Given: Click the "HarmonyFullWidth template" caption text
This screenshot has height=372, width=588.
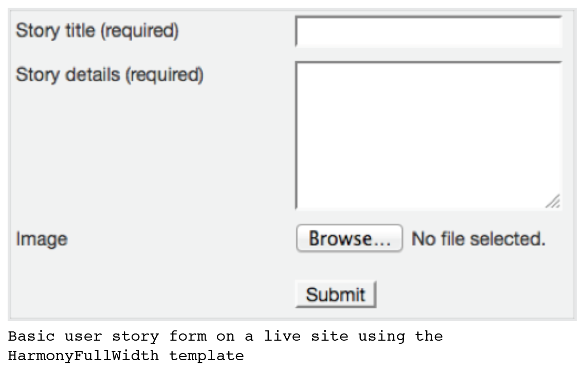Looking at the screenshot, I should pos(125,356).
